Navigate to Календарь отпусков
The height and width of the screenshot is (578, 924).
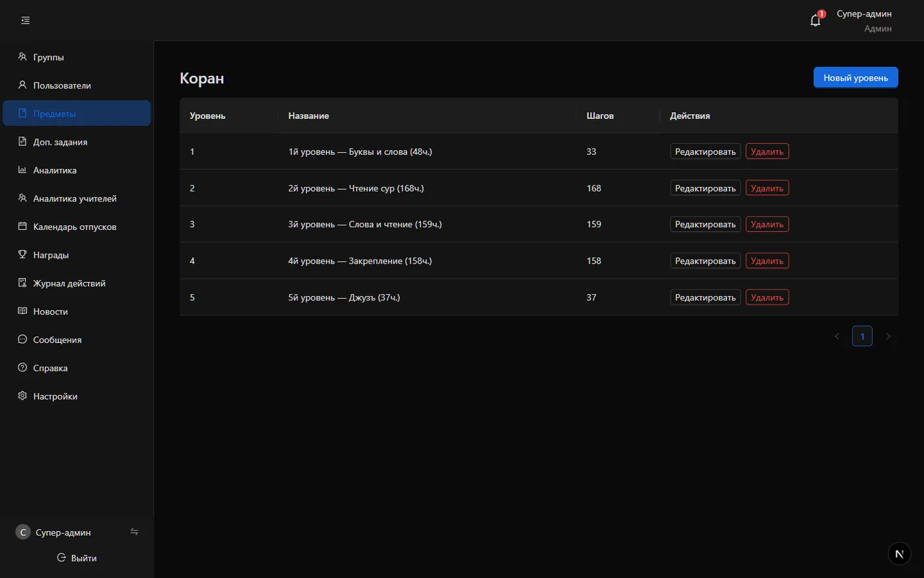coord(77,227)
